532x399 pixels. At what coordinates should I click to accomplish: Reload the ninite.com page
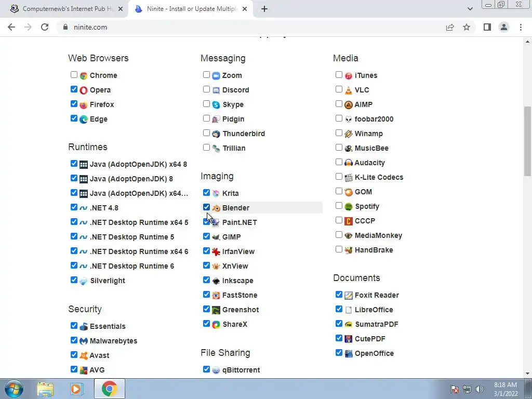pos(45,27)
